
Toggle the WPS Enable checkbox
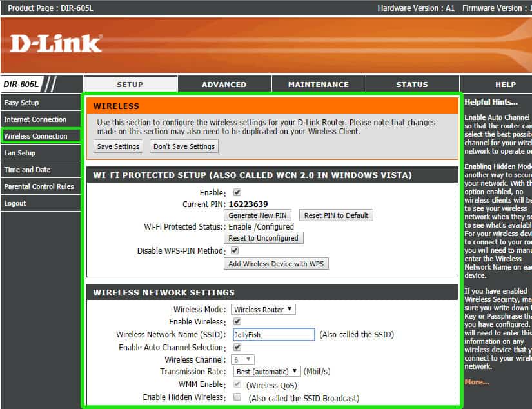237,192
